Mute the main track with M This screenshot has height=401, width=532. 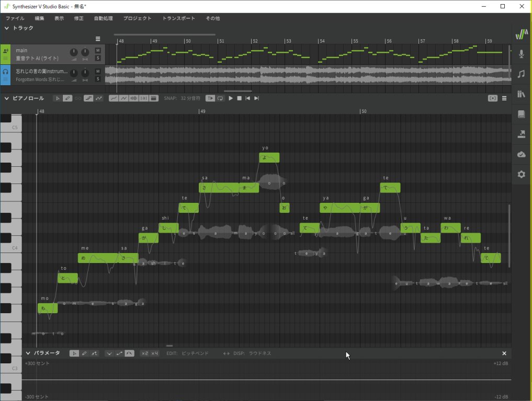point(98,51)
